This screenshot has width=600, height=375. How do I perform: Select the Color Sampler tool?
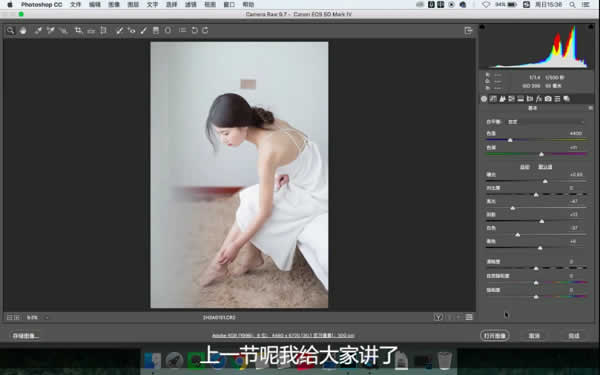click(51, 30)
